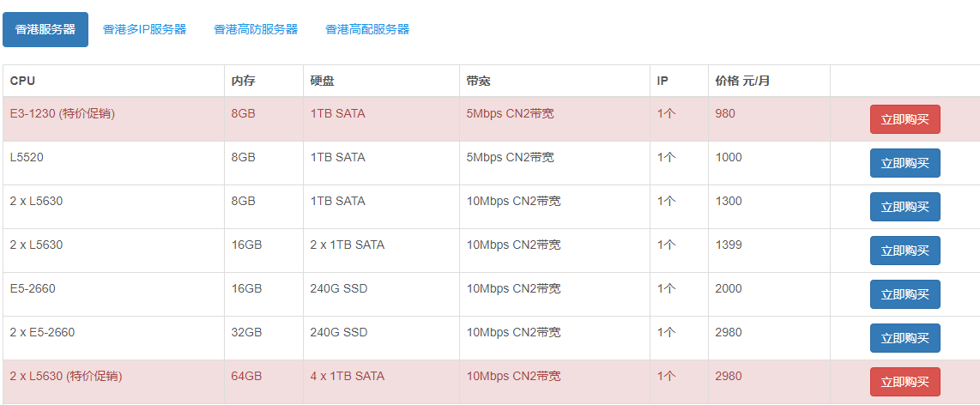This screenshot has width=980, height=405.
Task: Click the 带宽 column header
Action: [478, 82]
